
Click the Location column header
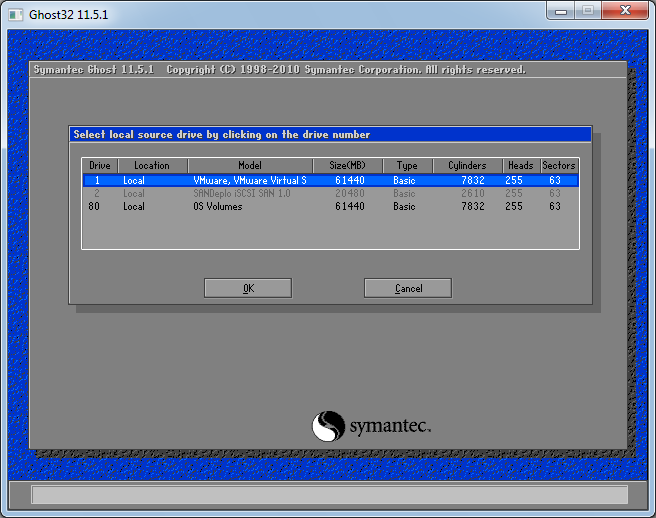point(152,165)
